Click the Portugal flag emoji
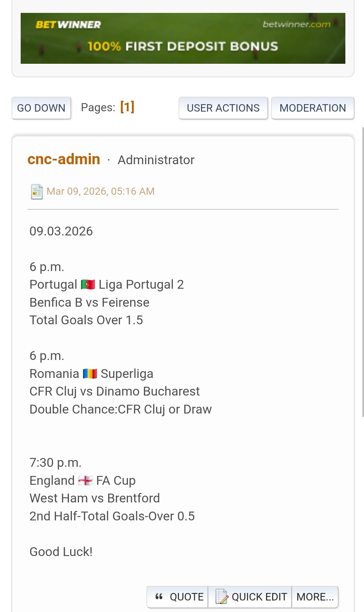Image resolution: width=364 pixels, height=612 pixels. 88,284
